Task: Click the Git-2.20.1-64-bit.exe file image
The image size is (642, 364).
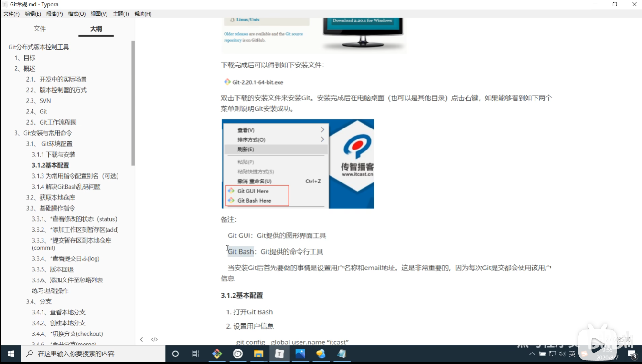Action: 253,82
